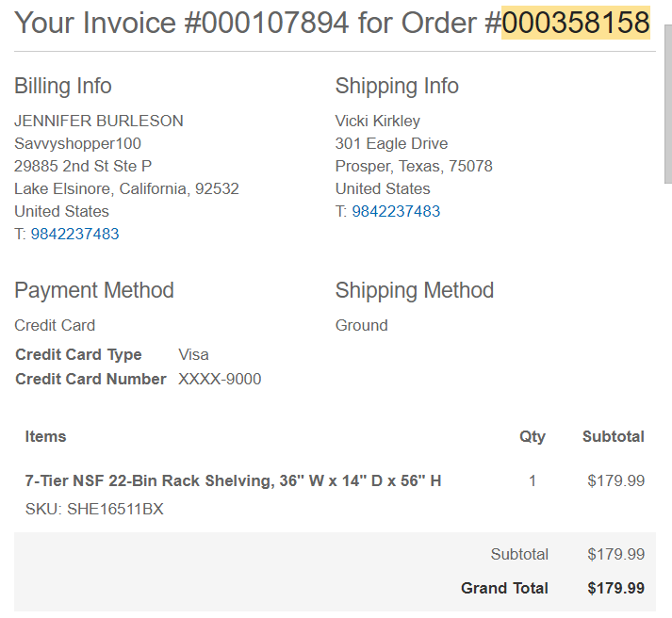This screenshot has width=672, height=618.
Task: Click the Shipping Info heading
Action: [x=397, y=86]
